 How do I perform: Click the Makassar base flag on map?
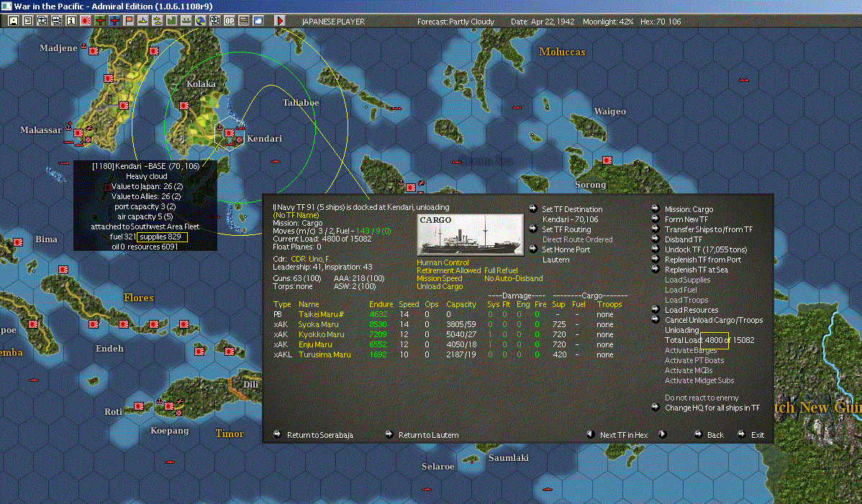tap(78, 133)
